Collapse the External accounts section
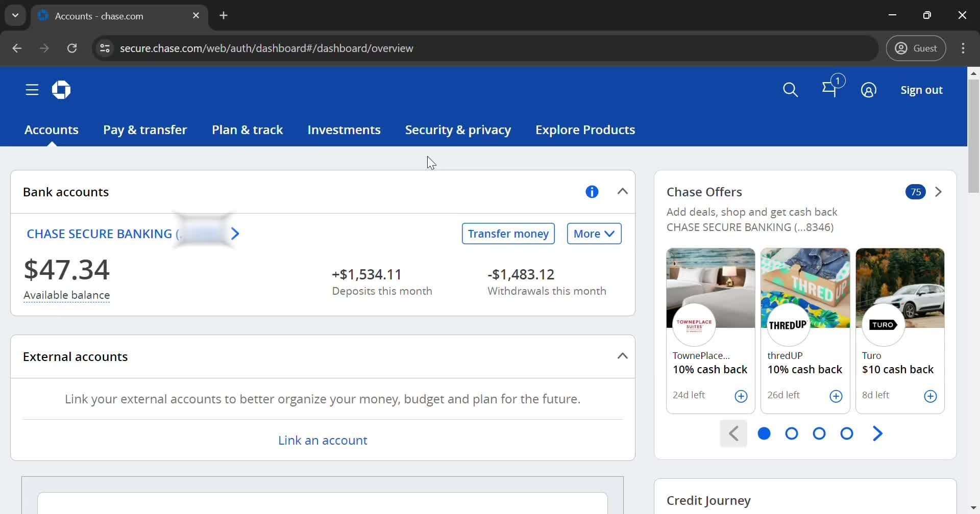 point(622,356)
